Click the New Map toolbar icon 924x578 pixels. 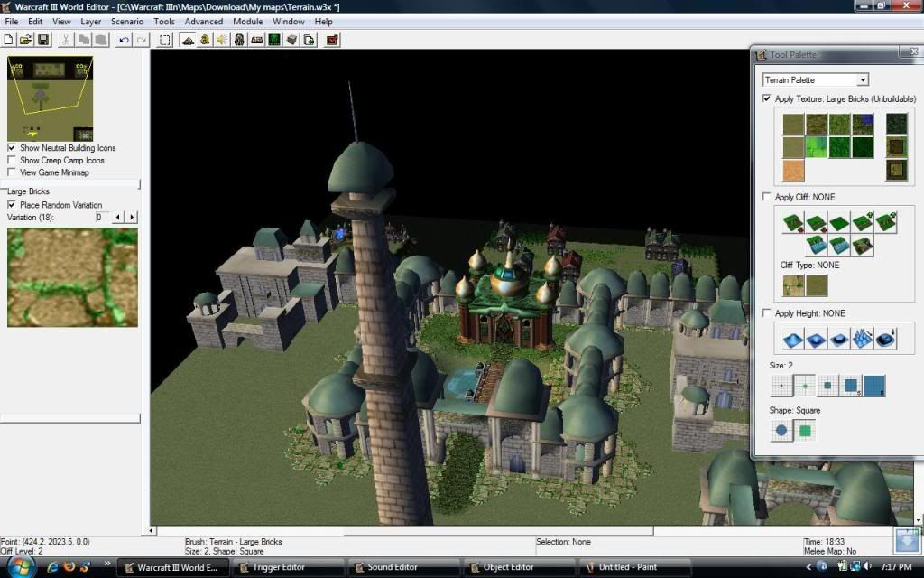click(x=9, y=40)
